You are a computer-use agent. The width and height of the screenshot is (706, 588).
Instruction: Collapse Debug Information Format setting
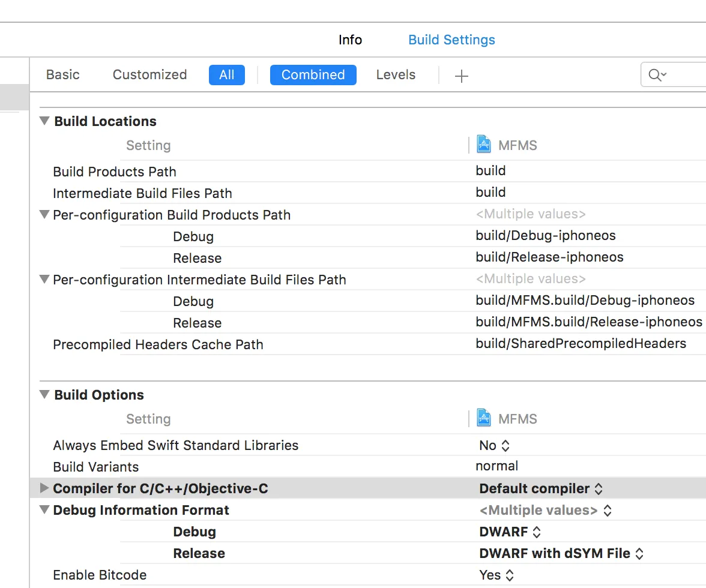44,510
